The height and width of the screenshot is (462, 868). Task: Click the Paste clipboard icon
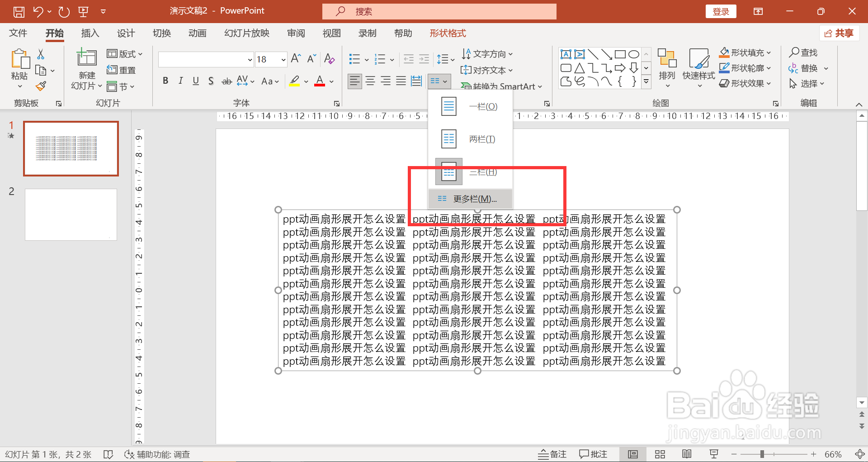(20, 60)
